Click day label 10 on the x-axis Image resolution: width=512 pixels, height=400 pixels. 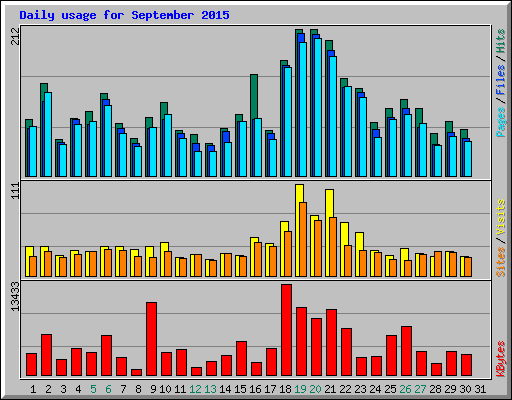point(165,389)
